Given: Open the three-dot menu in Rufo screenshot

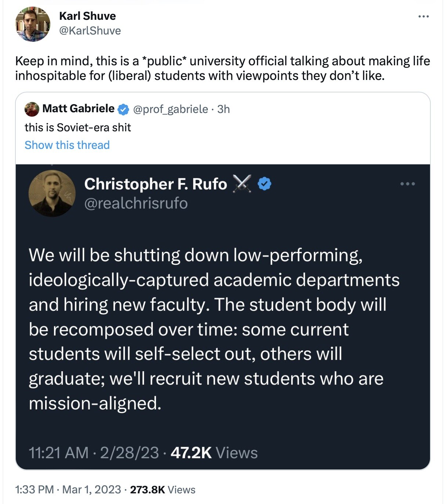Looking at the screenshot, I should (x=408, y=184).
